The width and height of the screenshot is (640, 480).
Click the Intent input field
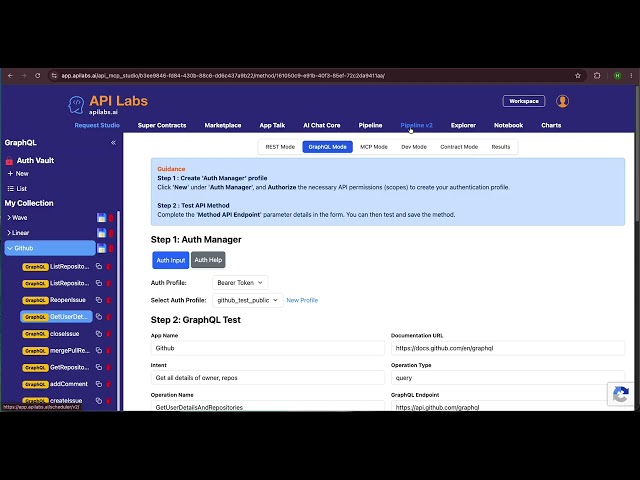(268, 378)
